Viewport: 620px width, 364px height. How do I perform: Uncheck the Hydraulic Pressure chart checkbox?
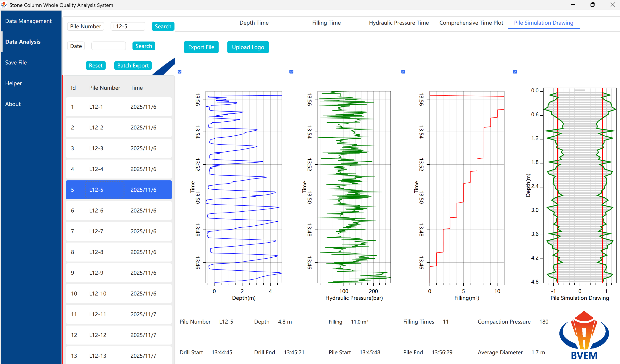(291, 72)
